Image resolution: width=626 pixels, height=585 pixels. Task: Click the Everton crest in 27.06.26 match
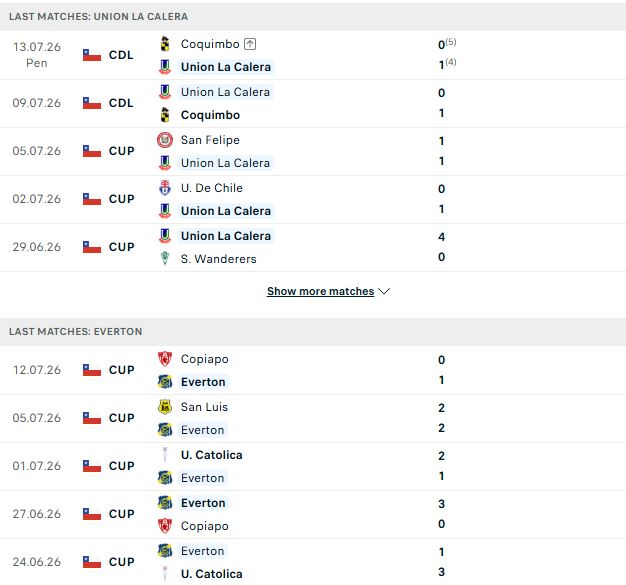(x=165, y=503)
